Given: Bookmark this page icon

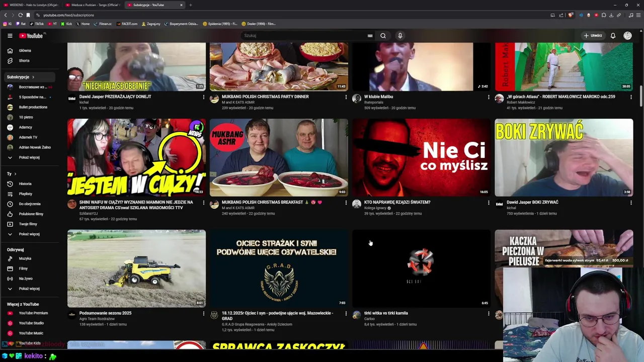Looking at the screenshot, I should point(28,15).
